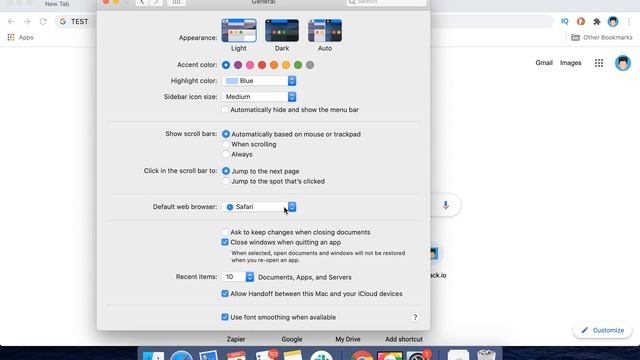Choose the orange accent color
Image resolution: width=640 pixels, height=360 pixels.
coord(274,65)
